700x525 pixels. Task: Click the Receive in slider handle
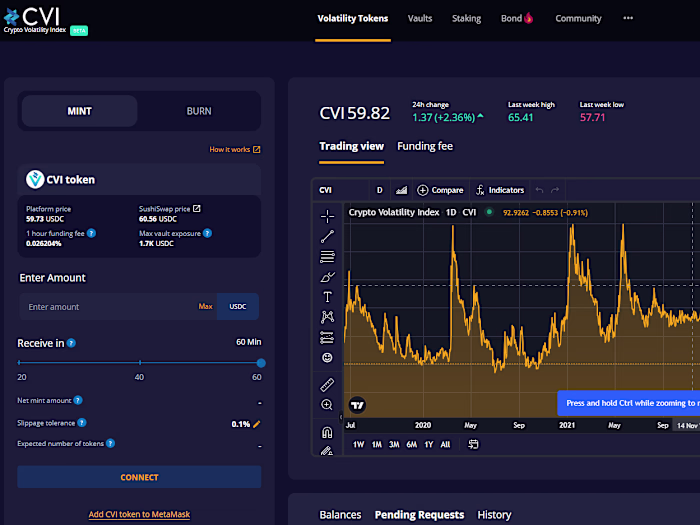pos(261,363)
